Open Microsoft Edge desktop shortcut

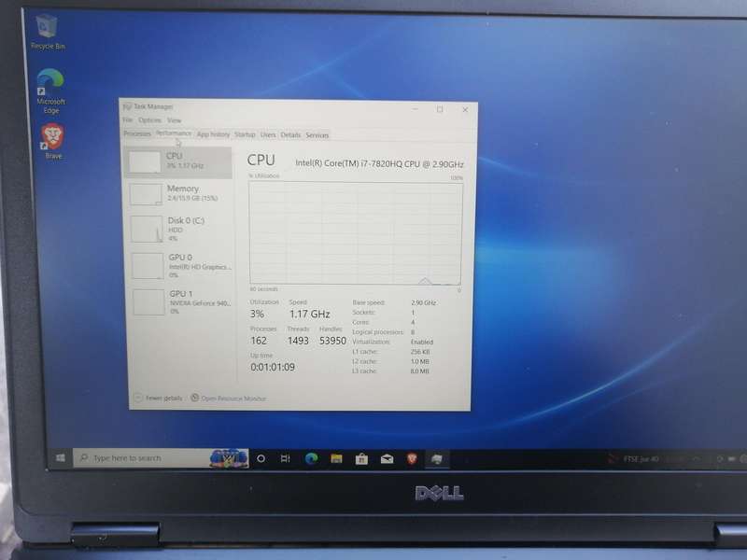pos(50,91)
